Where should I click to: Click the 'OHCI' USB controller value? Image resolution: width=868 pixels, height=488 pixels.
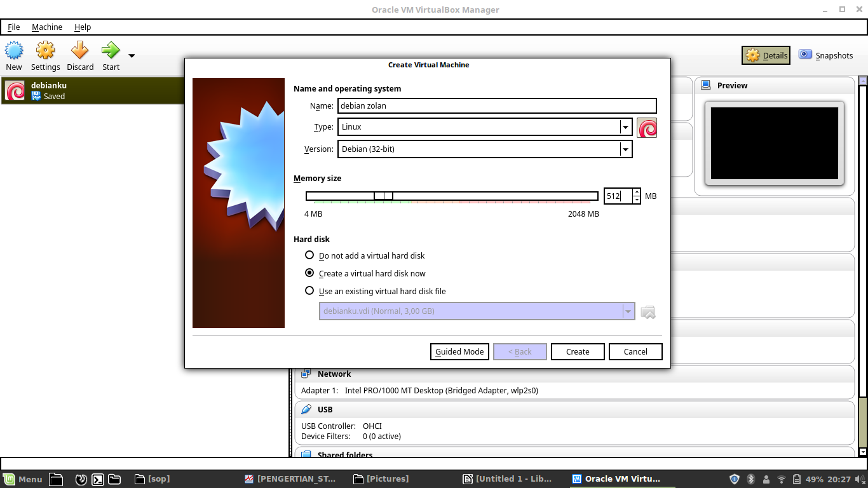(x=372, y=426)
